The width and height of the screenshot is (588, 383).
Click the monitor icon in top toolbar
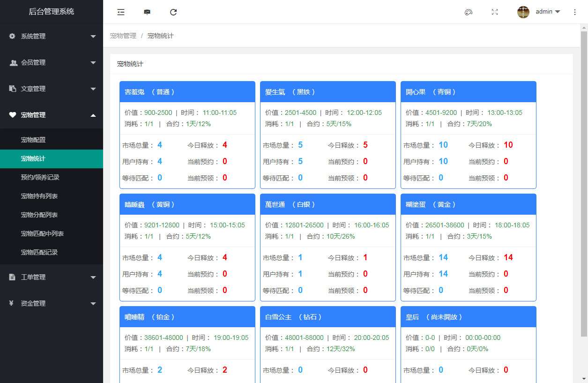147,12
